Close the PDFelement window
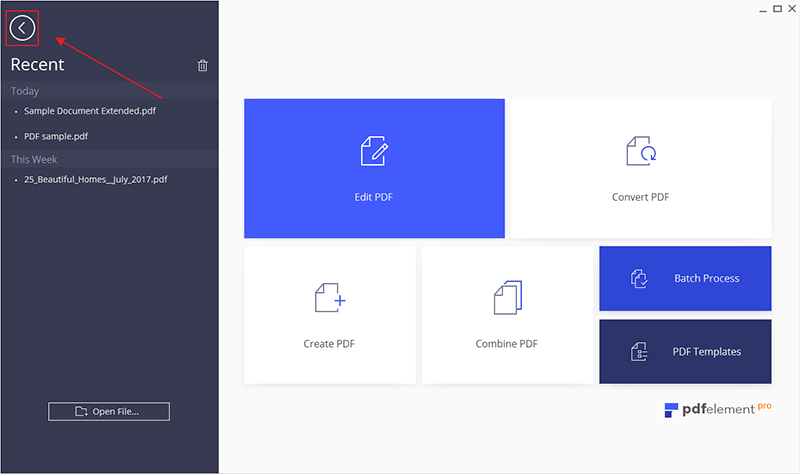This screenshot has height=474, width=800. click(792, 9)
